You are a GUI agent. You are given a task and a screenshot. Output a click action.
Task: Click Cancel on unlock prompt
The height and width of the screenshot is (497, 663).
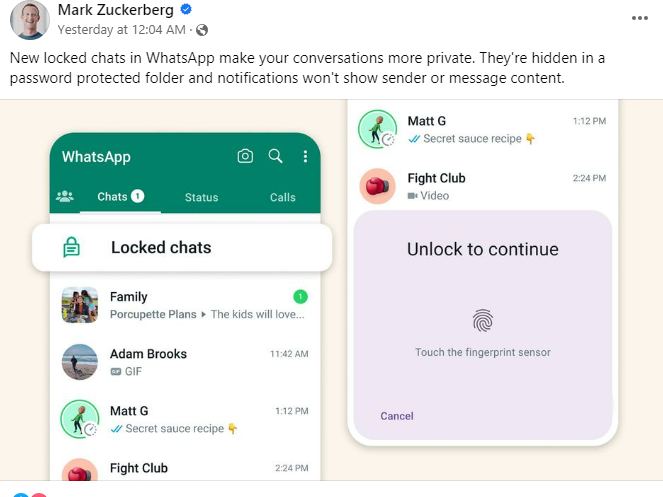(397, 416)
